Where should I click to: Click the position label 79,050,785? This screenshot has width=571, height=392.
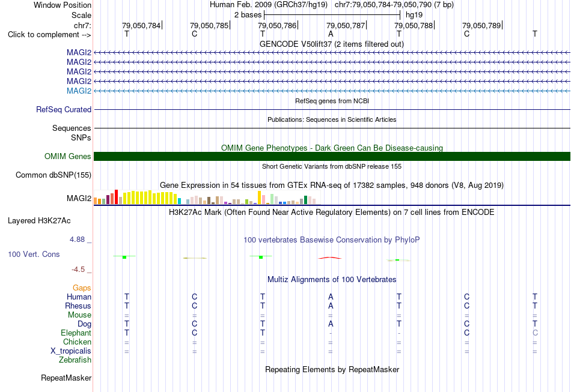tap(209, 25)
